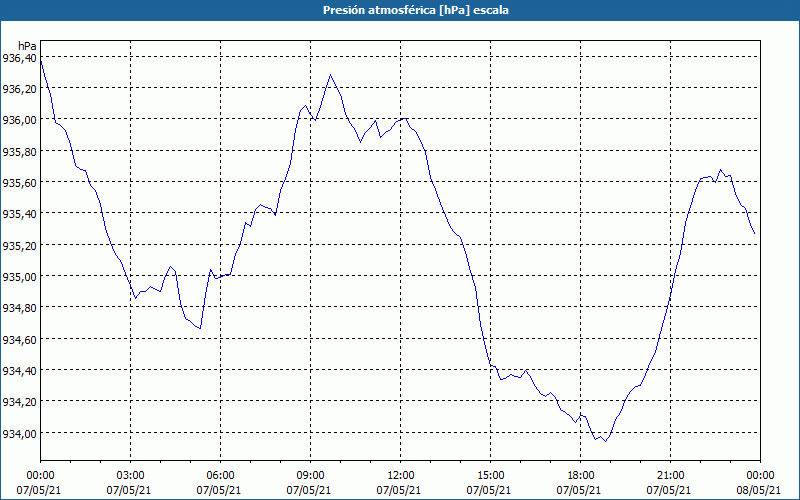The height and width of the screenshot is (500, 800).
Task: Click the 934,80 axis value
Action: pyautogui.click(x=20, y=308)
